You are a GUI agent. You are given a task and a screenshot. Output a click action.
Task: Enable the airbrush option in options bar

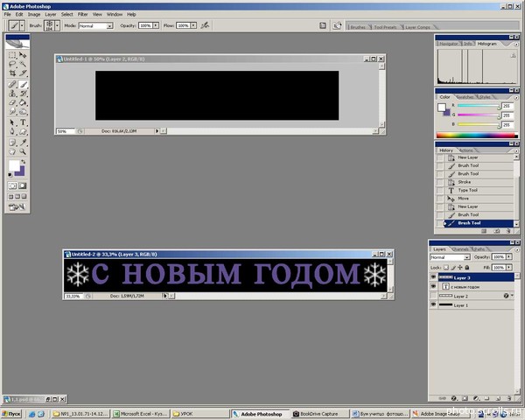(x=205, y=25)
